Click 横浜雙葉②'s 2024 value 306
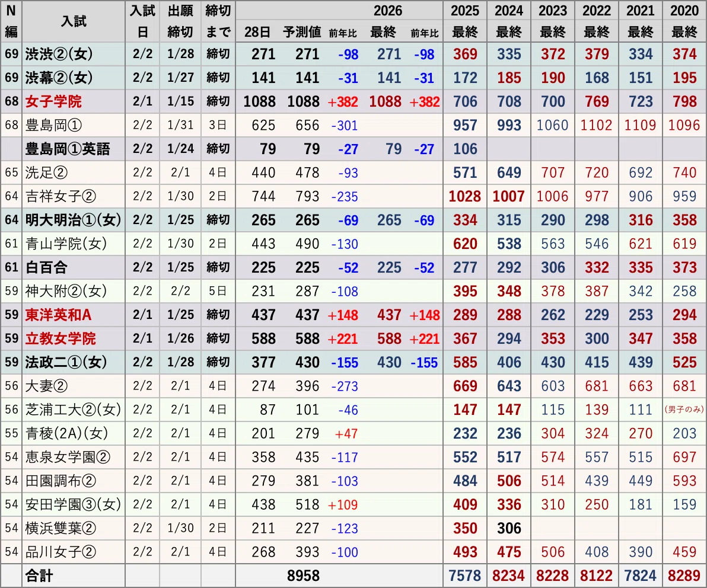The image size is (707, 588). coord(509,528)
